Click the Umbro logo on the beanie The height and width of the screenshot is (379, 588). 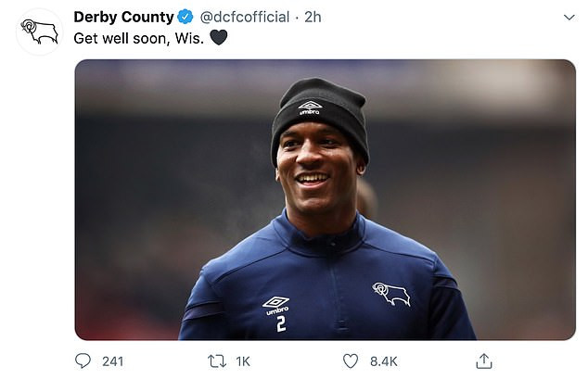pos(310,107)
